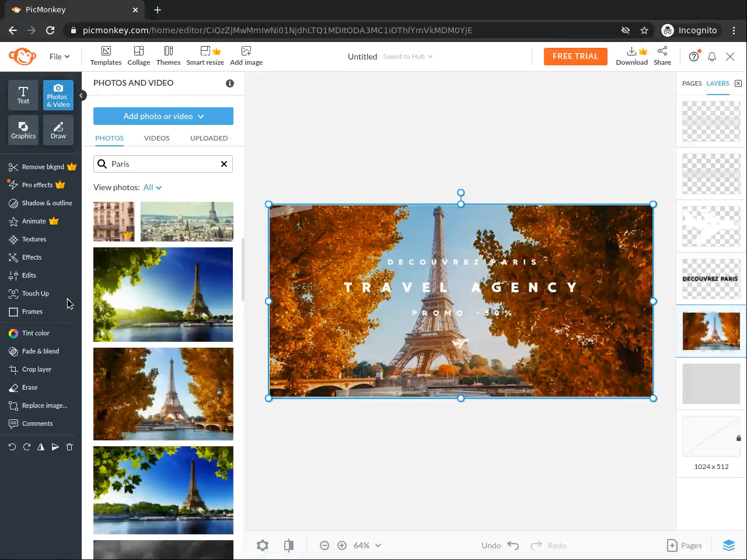
Task: Open Shadow & outline
Action: click(x=40, y=203)
